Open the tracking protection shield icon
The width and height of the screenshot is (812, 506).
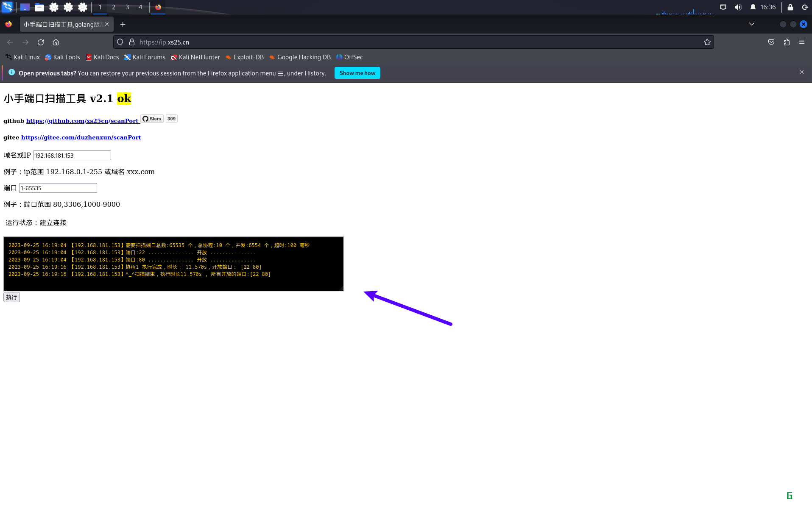120,42
